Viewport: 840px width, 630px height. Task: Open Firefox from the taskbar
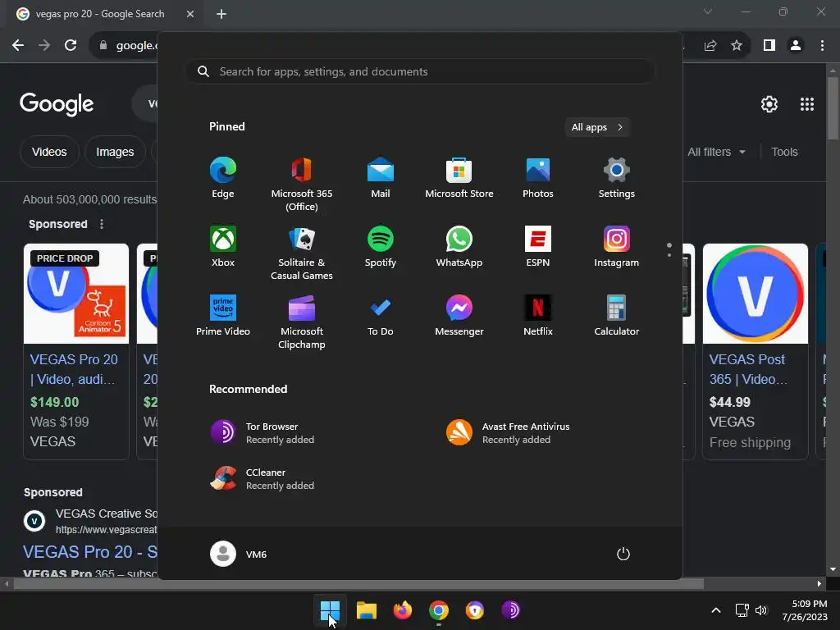tap(402, 610)
